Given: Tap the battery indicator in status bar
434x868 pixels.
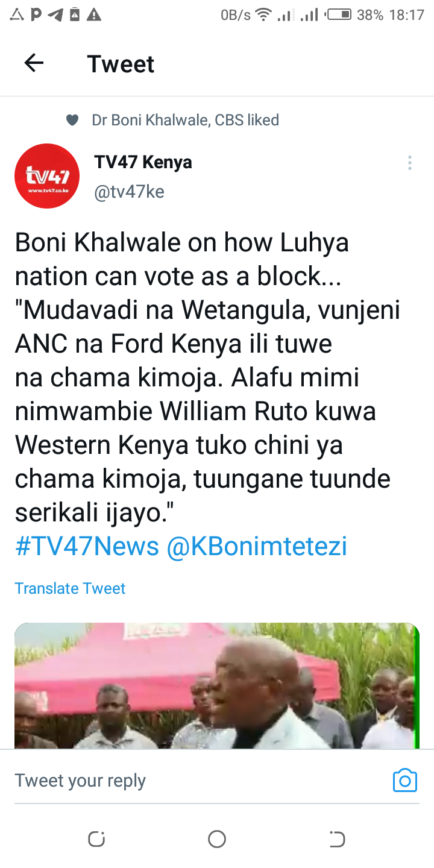Looking at the screenshot, I should coord(339,14).
